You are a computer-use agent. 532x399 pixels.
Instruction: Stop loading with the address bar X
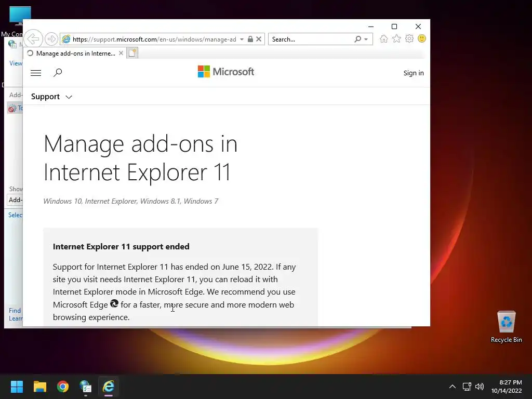(259, 39)
